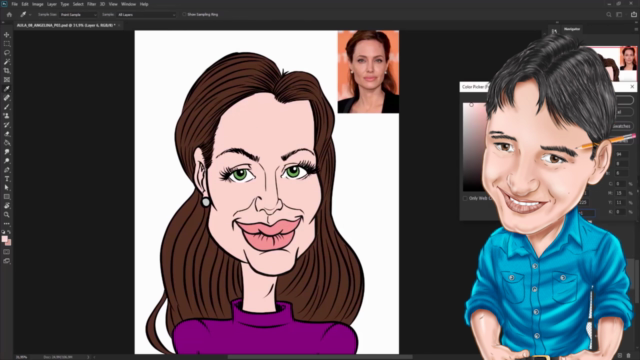The height and width of the screenshot is (360, 640).
Task: Select the Lasso tool
Action: coord(7,53)
